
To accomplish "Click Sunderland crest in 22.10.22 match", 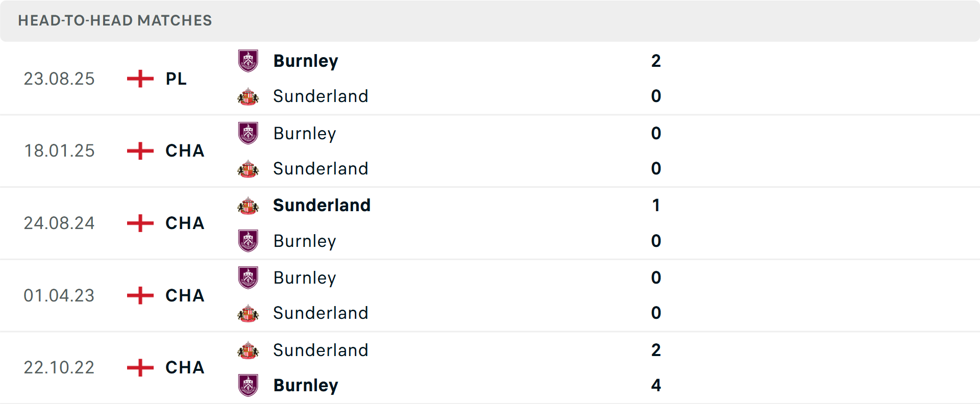I will [x=248, y=350].
